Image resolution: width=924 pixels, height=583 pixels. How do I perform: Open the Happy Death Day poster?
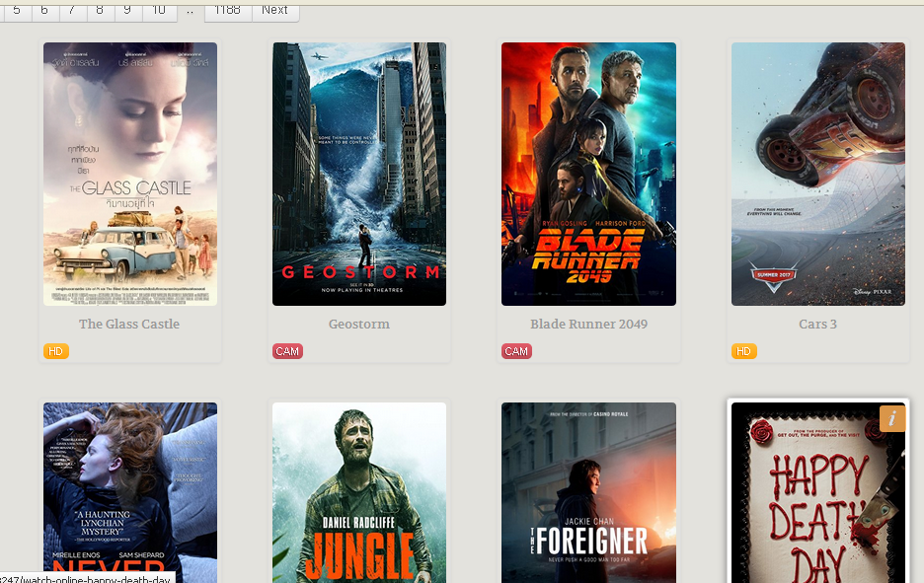coord(818,493)
